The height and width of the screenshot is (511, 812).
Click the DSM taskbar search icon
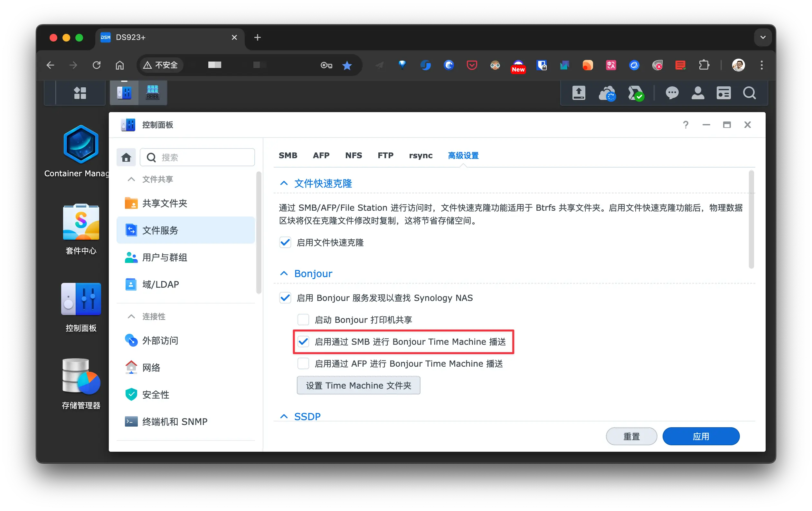pyautogui.click(x=749, y=93)
